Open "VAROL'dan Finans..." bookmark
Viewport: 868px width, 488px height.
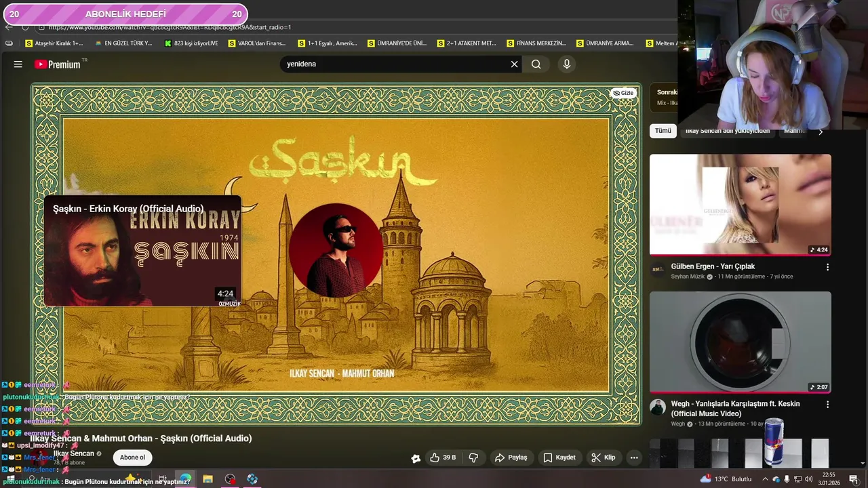(257, 43)
